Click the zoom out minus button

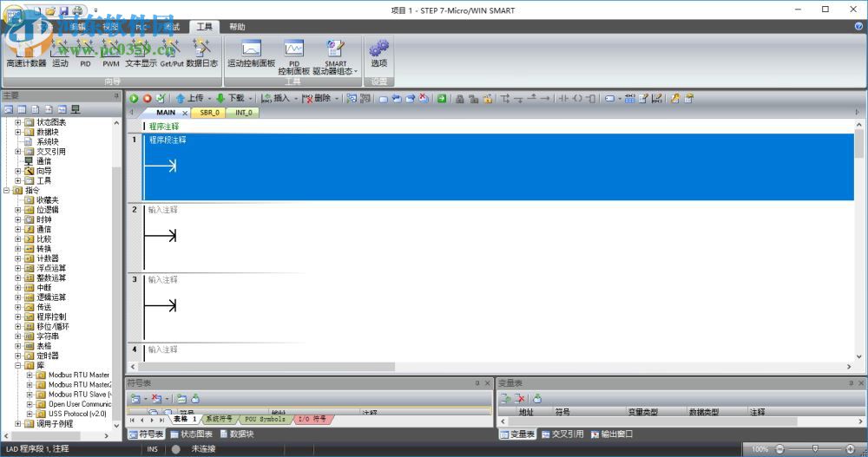pyautogui.click(x=779, y=448)
